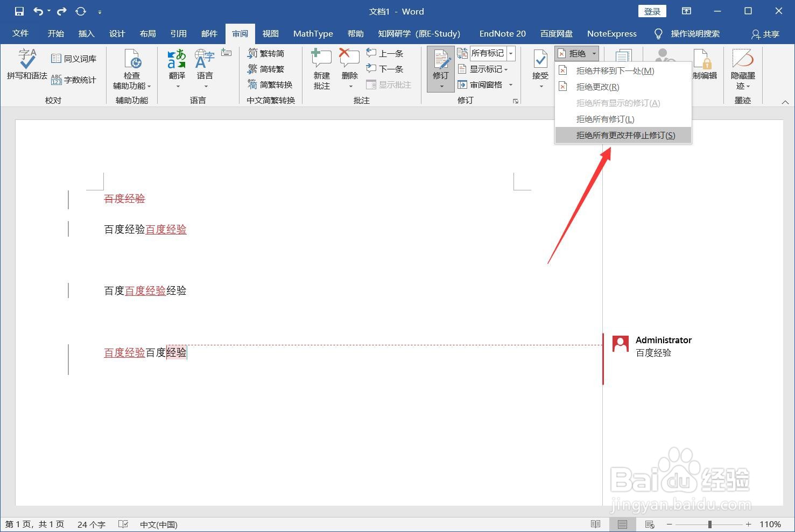Click the 中文(中国) language indicator
Viewport: 795px width, 532px height.
[x=158, y=524]
